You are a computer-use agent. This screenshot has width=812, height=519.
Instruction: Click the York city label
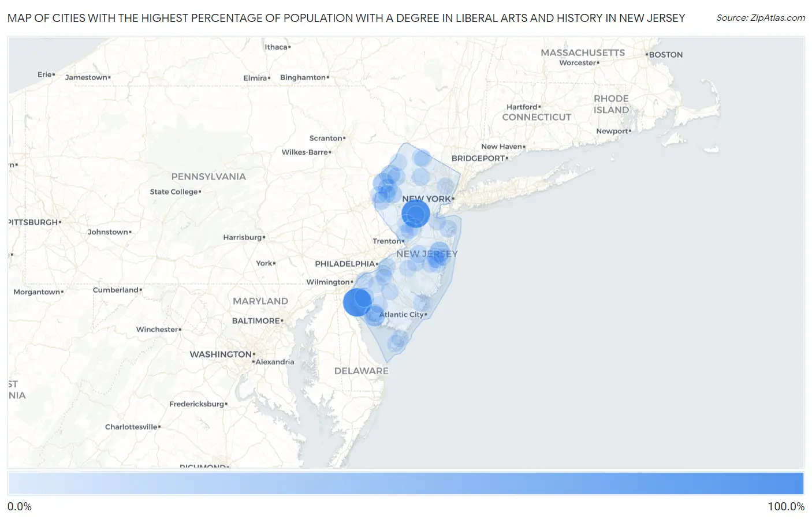264,263
